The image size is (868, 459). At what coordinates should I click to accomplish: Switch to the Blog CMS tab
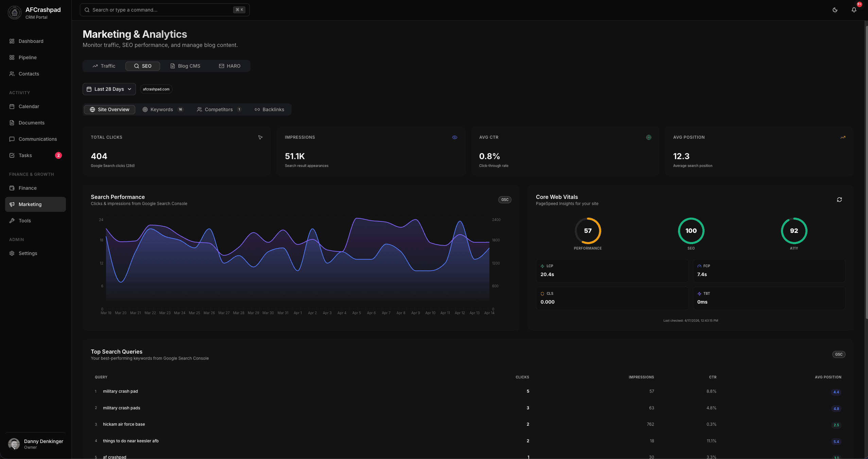185,66
